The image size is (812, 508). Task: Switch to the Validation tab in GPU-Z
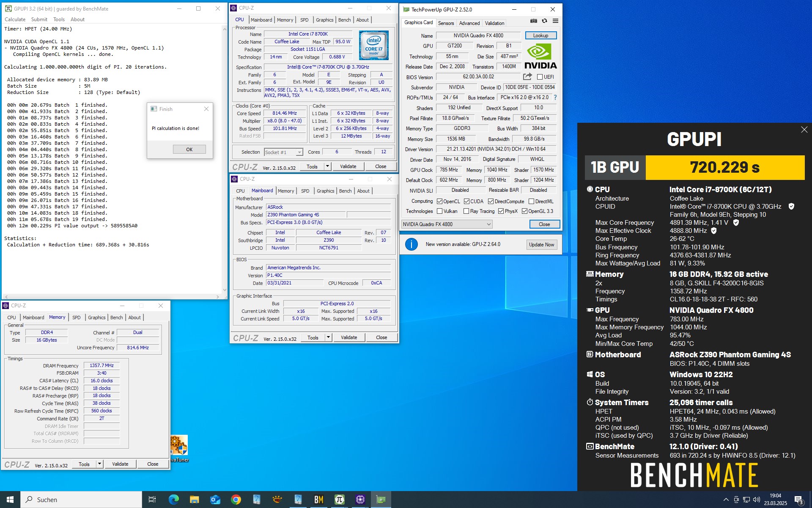(494, 23)
